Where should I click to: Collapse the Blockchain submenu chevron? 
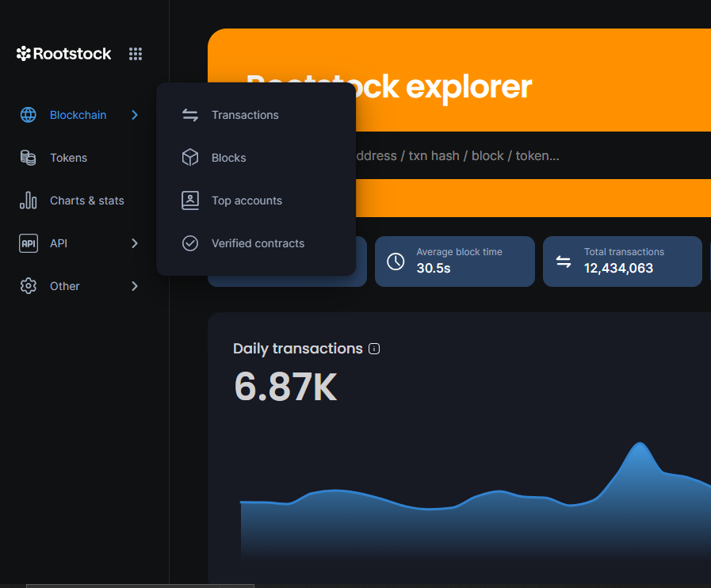coord(135,115)
